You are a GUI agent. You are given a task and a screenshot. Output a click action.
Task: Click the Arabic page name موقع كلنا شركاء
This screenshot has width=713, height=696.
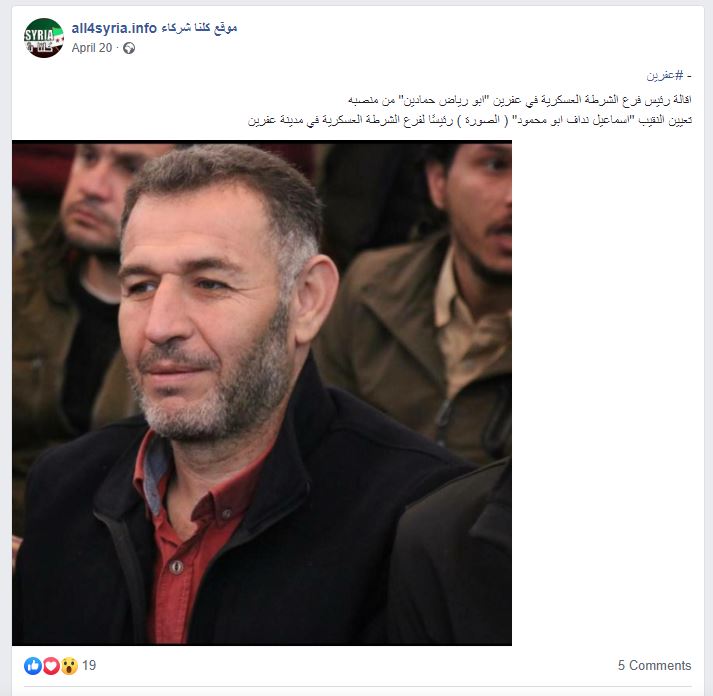[199, 28]
